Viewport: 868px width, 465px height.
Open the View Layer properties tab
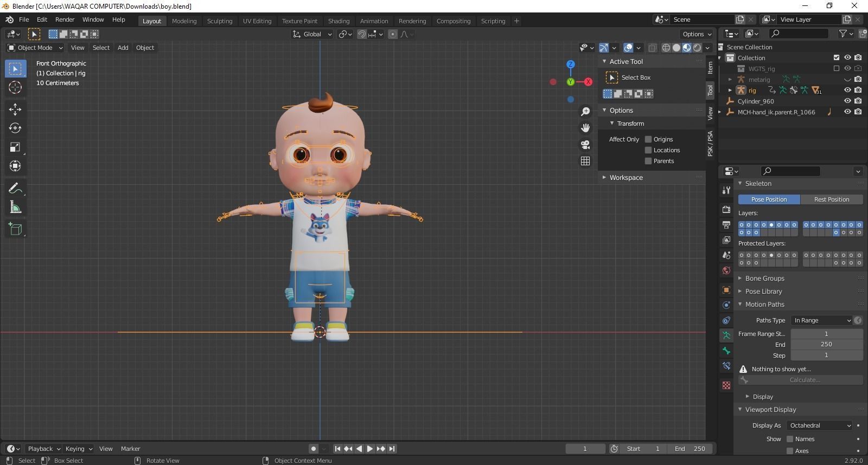[726, 240]
